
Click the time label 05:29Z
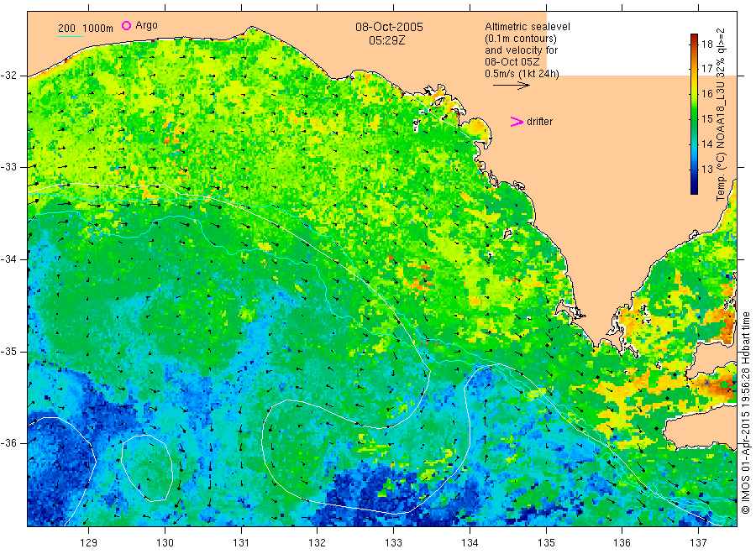pyautogui.click(x=386, y=40)
